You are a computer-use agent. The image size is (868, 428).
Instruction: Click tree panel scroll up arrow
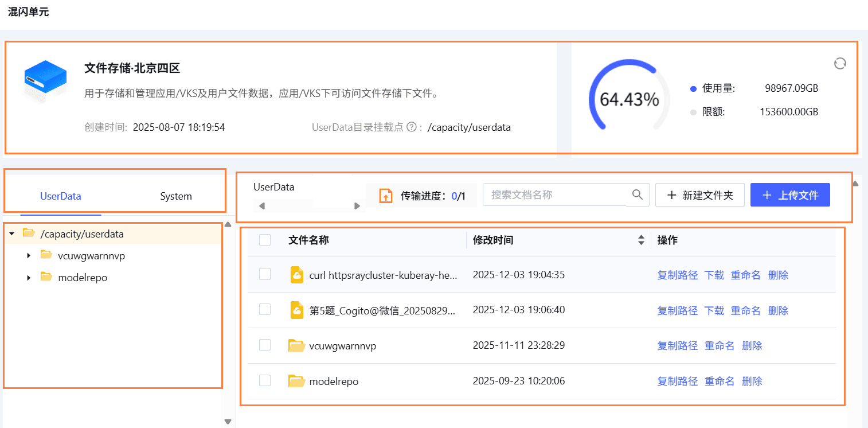click(228, 224)
